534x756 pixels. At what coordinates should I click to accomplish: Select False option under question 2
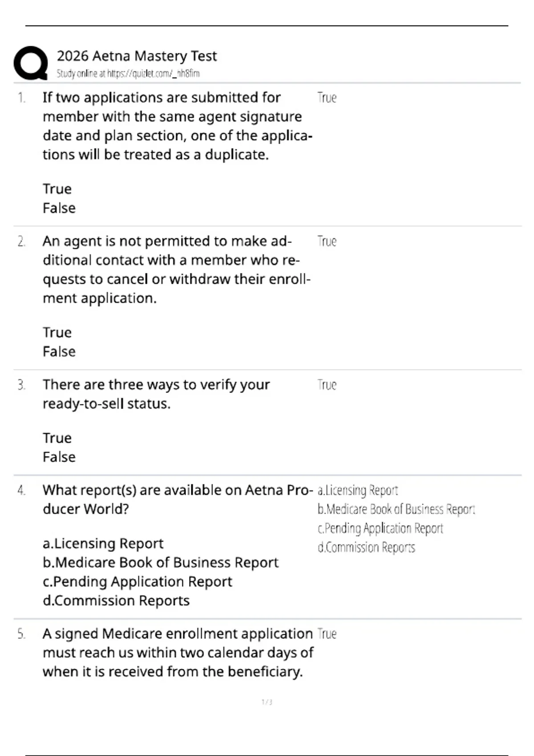[x=59, y=352]
